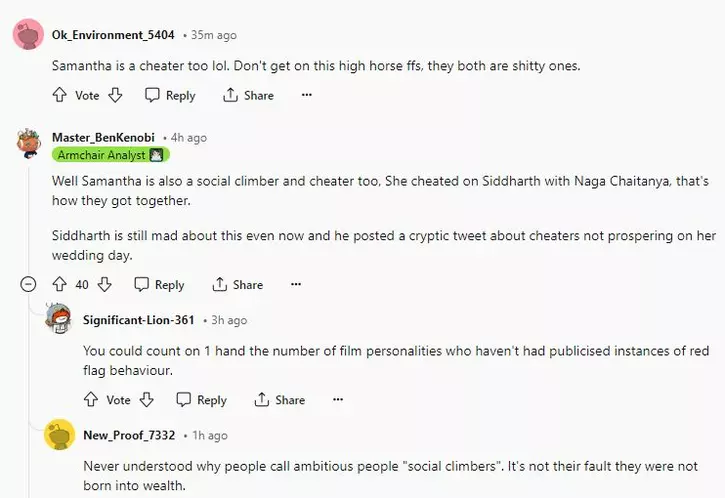Downvote Ok_Environment_5404's comment

click(115, 95)
